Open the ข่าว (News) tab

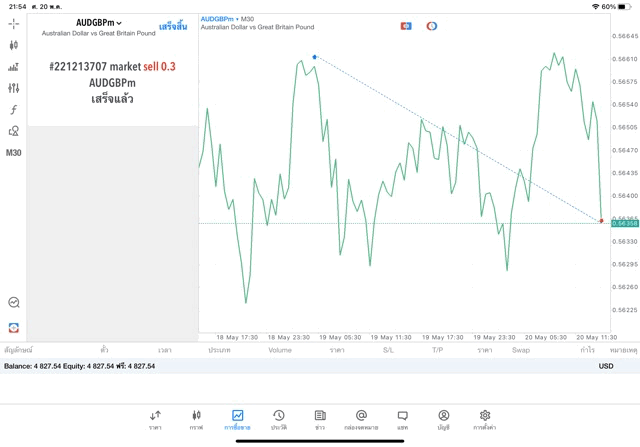[320, 420]
